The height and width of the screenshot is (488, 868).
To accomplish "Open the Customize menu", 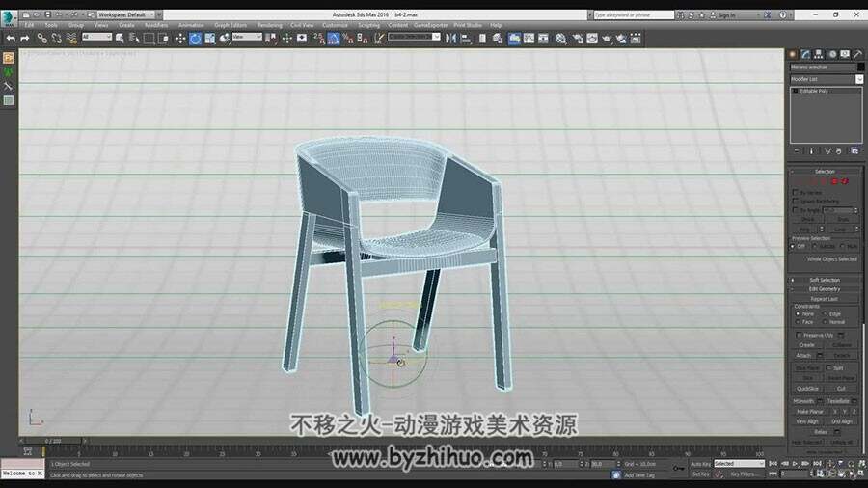I will (x=335, y=25).
